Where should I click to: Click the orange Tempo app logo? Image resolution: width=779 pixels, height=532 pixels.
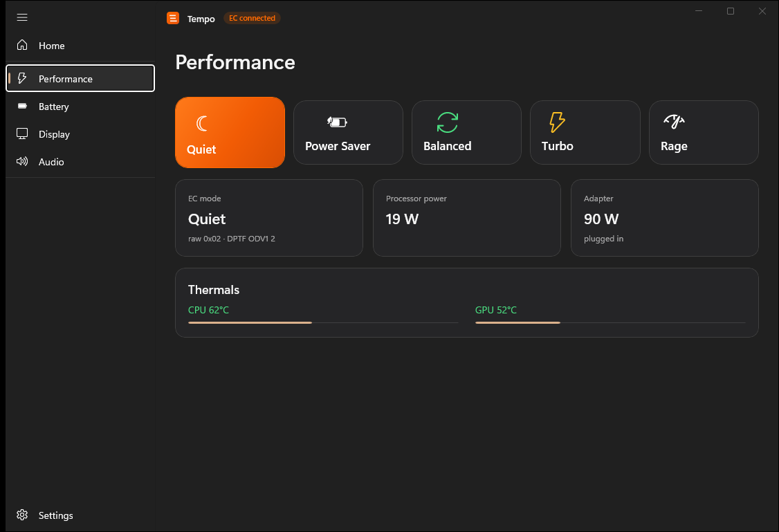173,19
